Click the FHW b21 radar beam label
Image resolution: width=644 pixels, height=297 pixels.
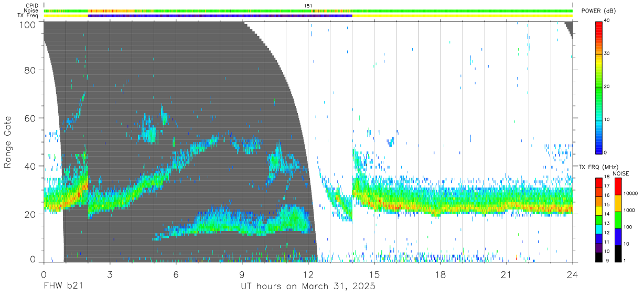(63, 287)
